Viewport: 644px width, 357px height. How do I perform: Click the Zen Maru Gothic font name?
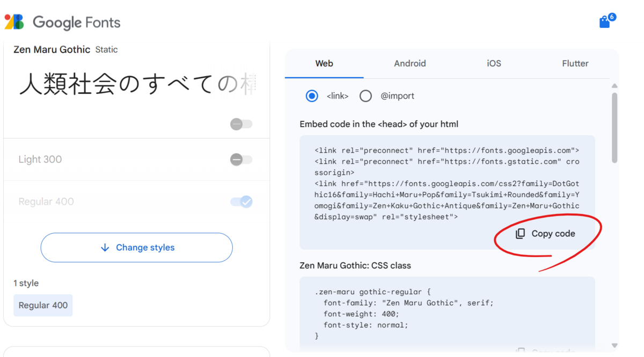(x=52, y=49)
